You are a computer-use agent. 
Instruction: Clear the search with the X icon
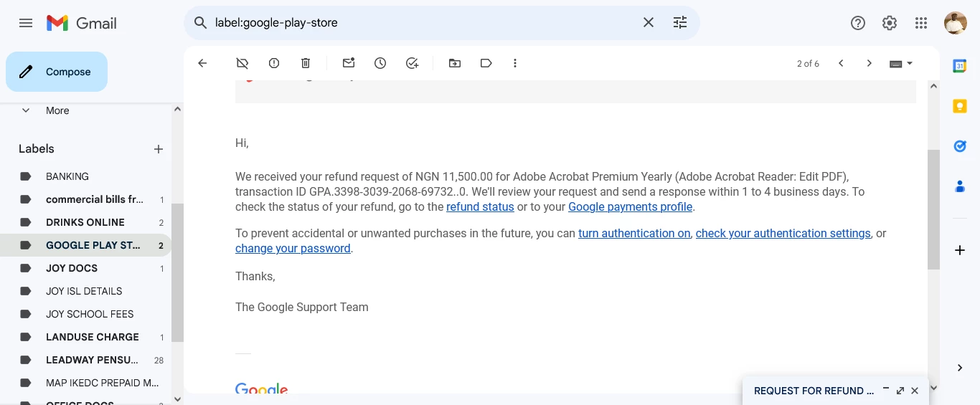[x=649, y=23]
